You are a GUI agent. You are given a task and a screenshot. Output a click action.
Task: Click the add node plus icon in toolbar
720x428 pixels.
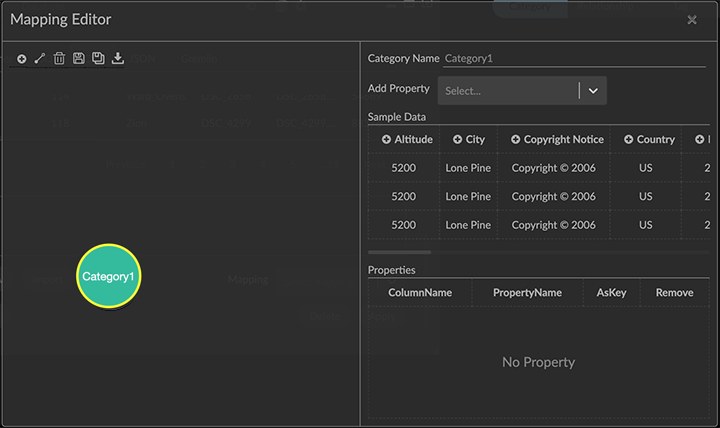[x=22, y=59]
